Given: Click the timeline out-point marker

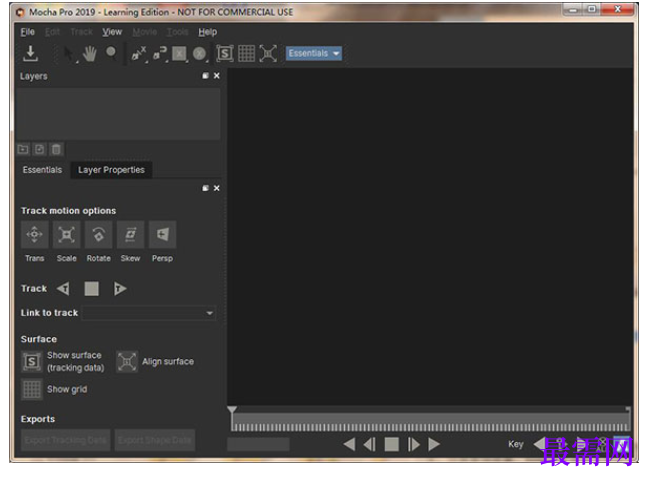Looking at the screenshot, I should (628, 410).
